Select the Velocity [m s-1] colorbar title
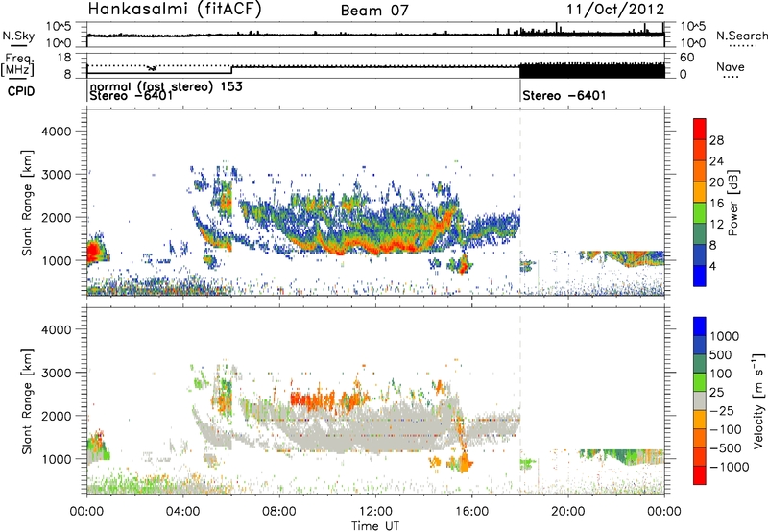The height and width of the screenshot is (532, 768). tap(758, 400)
